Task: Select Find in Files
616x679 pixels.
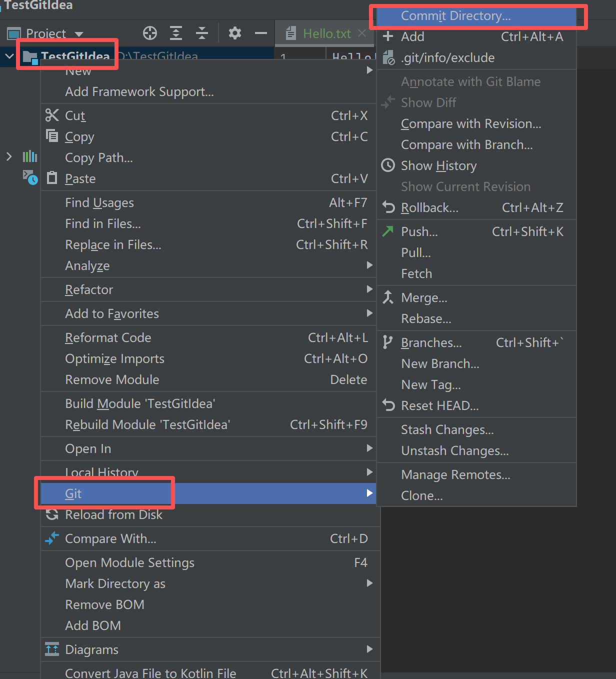Action: [x=208, y=223]
